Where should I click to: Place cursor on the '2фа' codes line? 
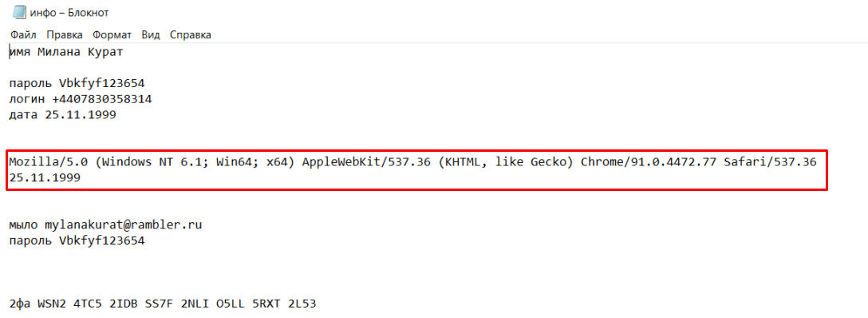pos(164,304)
